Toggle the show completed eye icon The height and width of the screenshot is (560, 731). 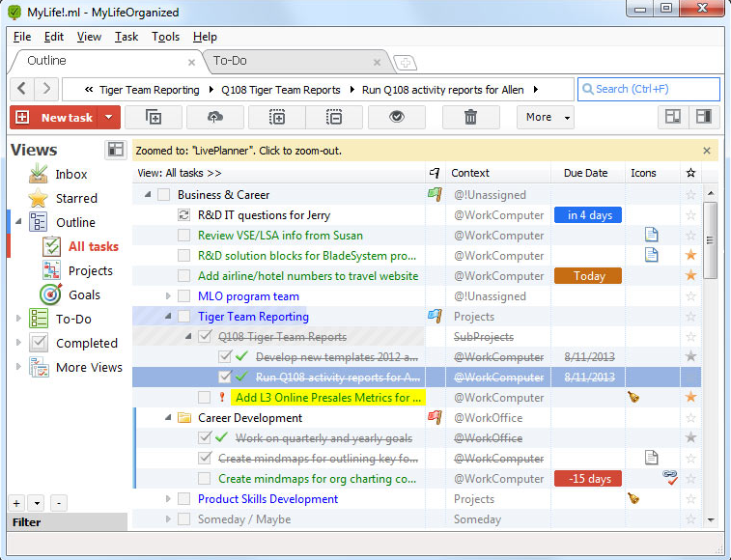point(397,117)
